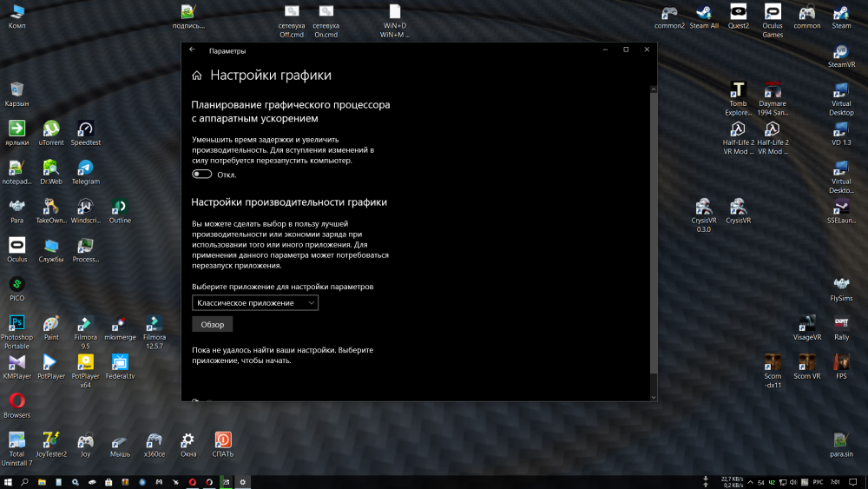Open the volume tray icon
868x489 pixels.
pos(793,482)
